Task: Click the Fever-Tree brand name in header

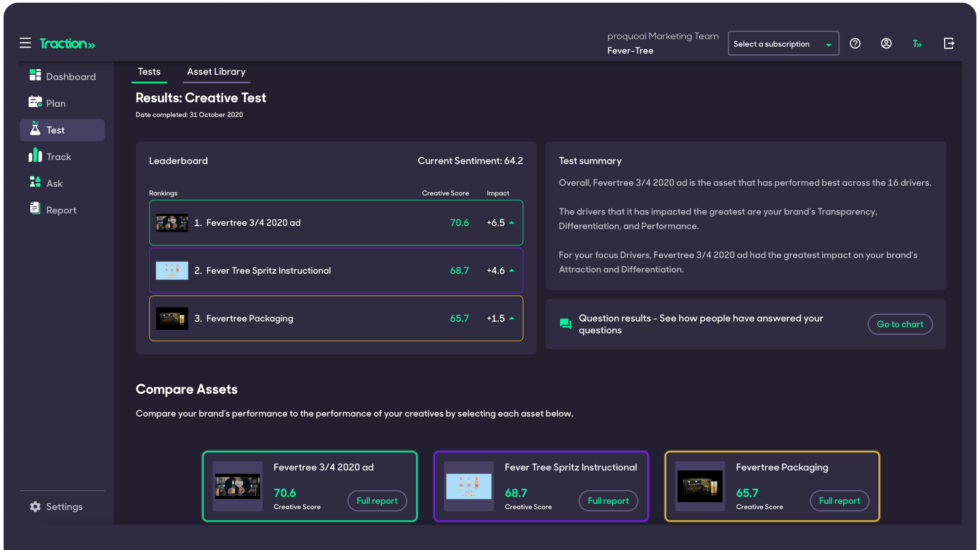Action: (630, 51)
